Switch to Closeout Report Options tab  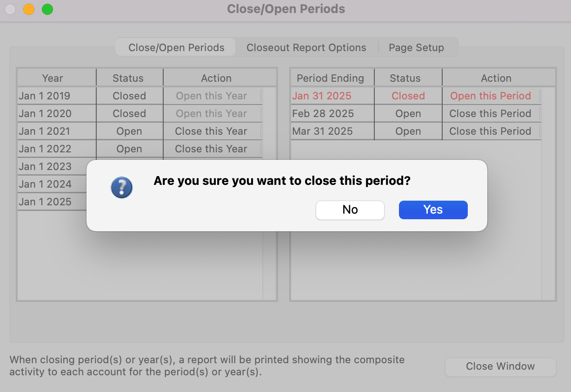pos(306,48)
